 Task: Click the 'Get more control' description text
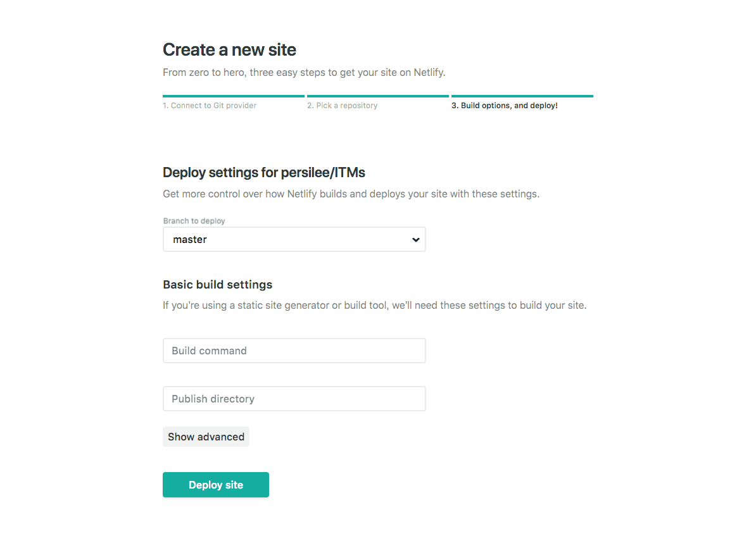[x=351, y=194]
